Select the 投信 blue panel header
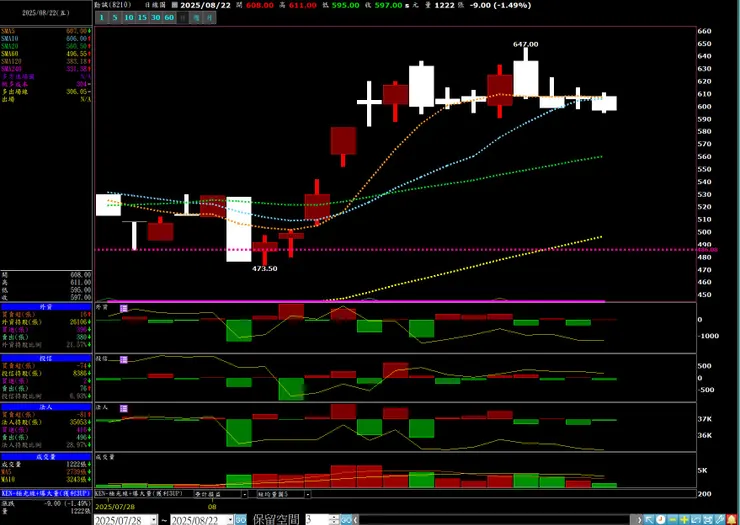 (x=46, y=358)
